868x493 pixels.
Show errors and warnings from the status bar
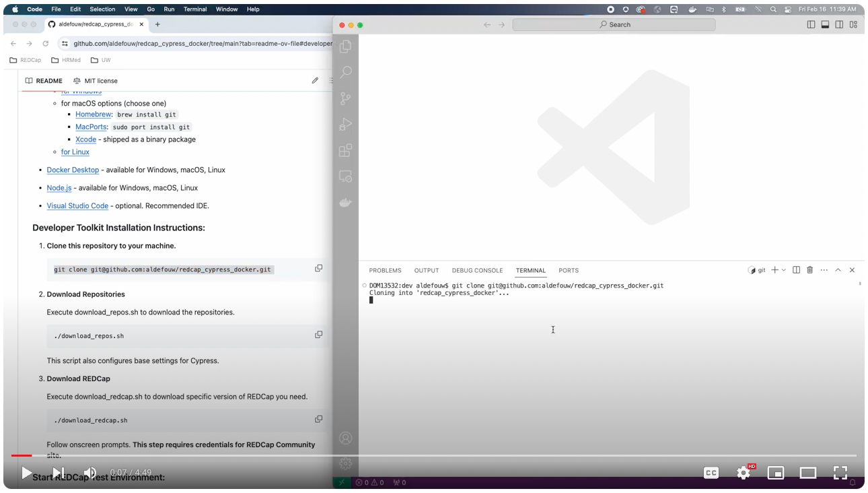[x=369, y=482]
